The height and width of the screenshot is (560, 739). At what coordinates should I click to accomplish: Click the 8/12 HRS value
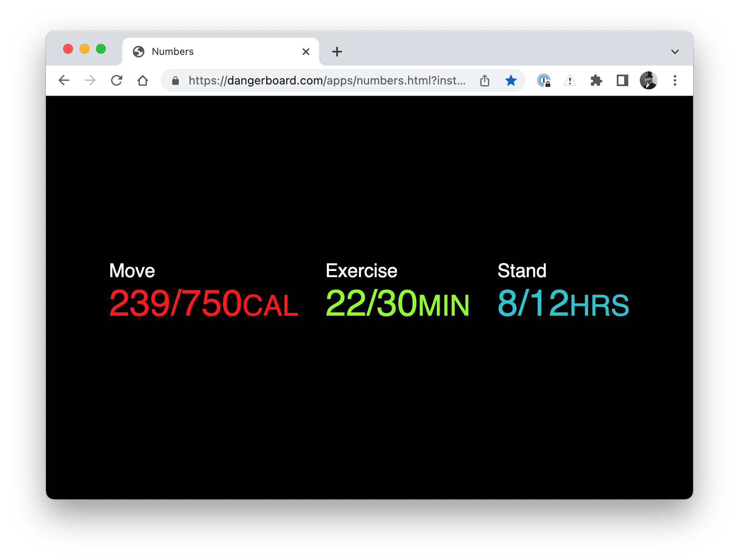(x=563, y=303)
